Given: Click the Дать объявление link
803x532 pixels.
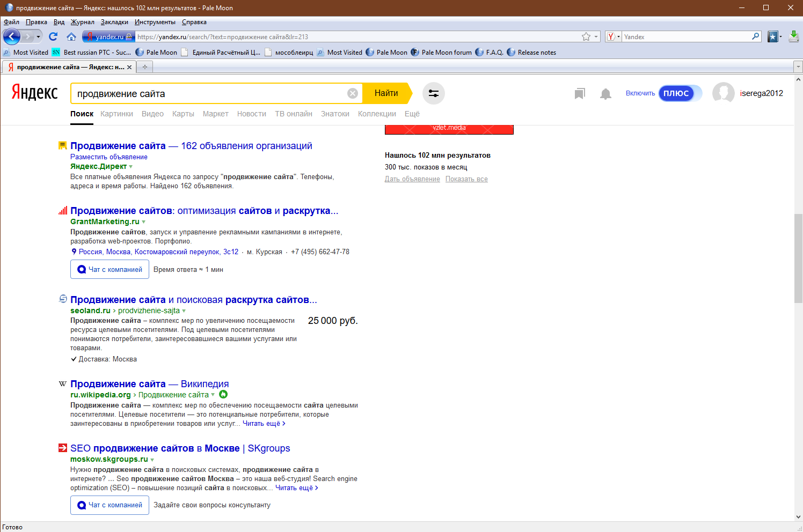Looking at the screenshot, I should (412, 179).
